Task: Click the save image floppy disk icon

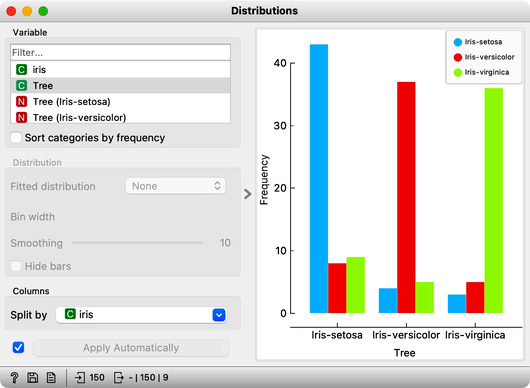Action: pyautogui.click(x=32, y=377)
